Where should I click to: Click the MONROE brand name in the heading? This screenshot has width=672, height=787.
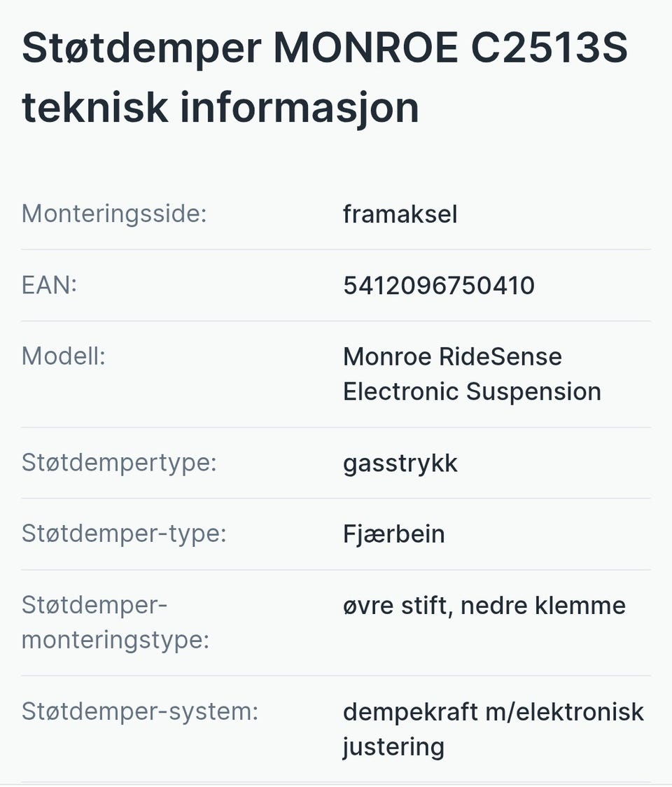364,49
